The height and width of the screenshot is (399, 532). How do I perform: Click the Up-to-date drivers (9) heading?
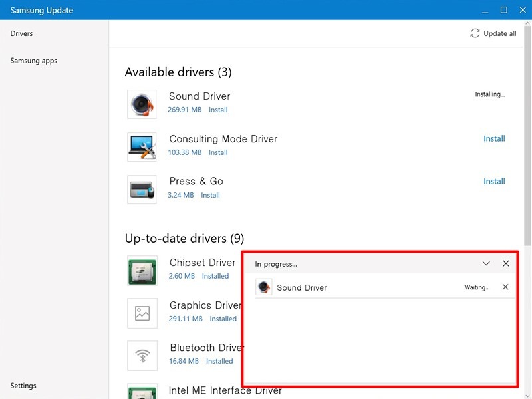point(185,239)
